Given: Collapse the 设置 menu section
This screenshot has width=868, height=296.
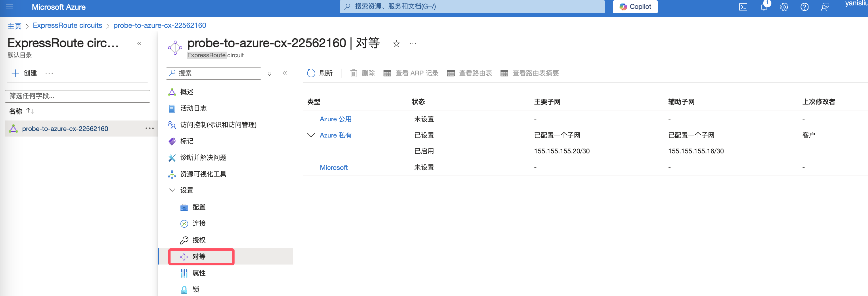Looking at the screenshot, I should 172,190.
